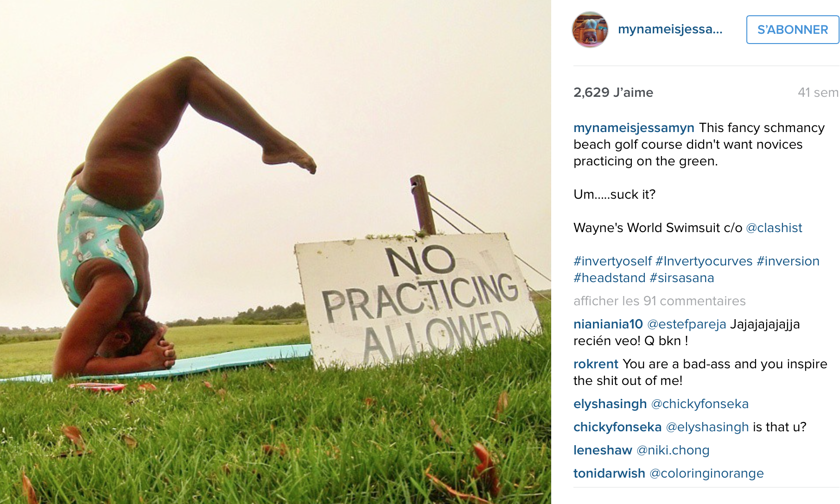Open the @clashist mention
Screen dimensions: 840x504
774,228
